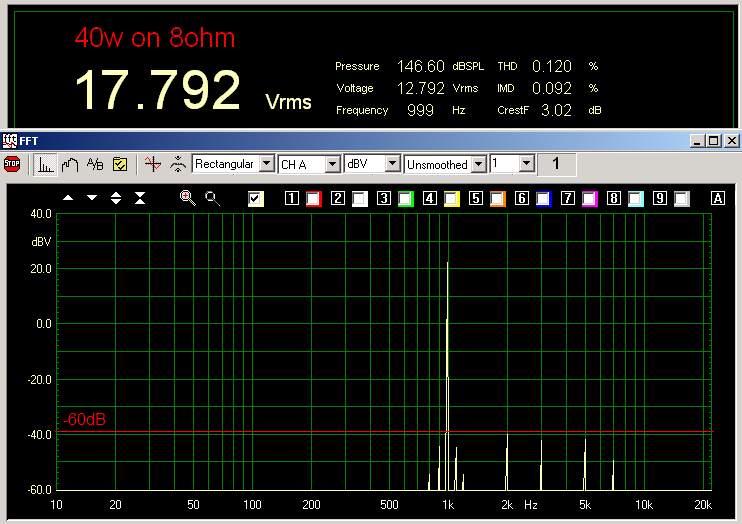
Task: Shift graph up with solid up arrow
Action: (68, 198)
